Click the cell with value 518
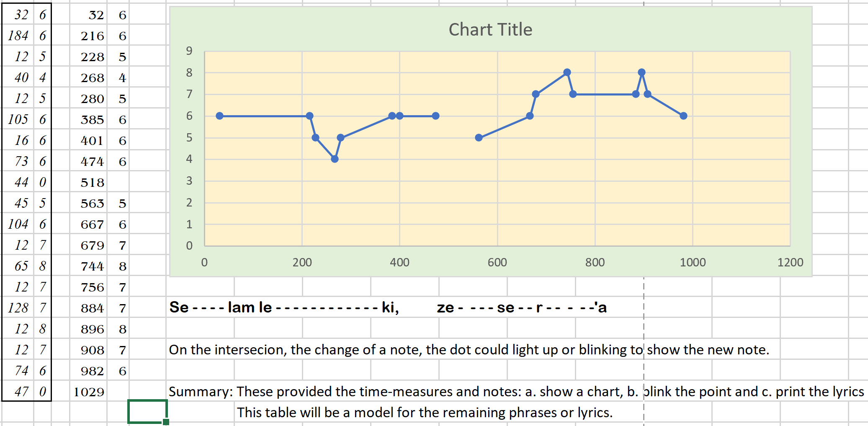This screenshot has width=868, height=426. point(92,182)
